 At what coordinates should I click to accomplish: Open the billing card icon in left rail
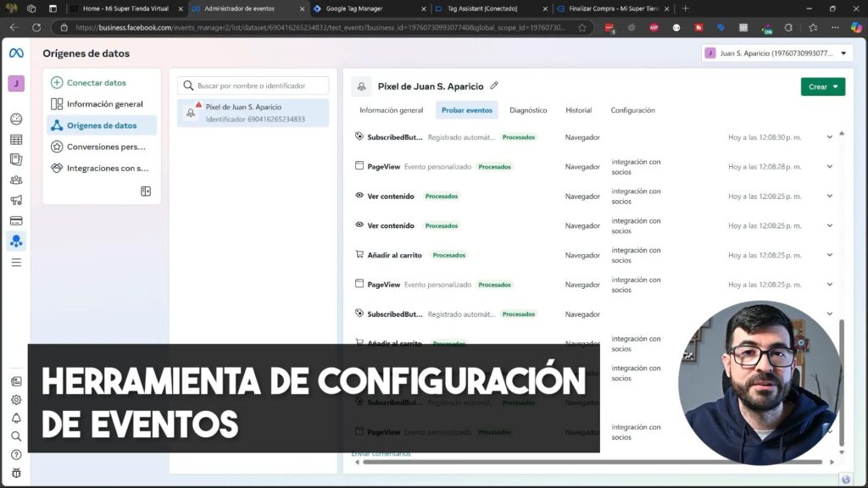tap(16, 221)
